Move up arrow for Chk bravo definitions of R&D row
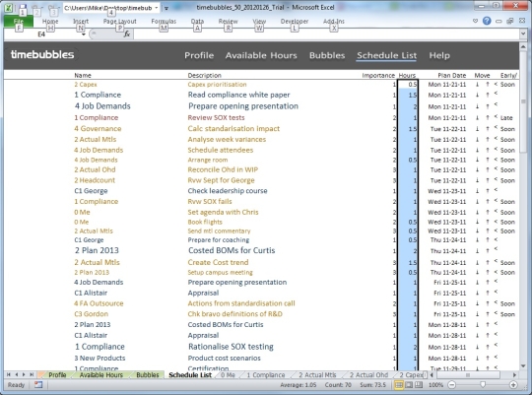532x395 pixels. 488,314
